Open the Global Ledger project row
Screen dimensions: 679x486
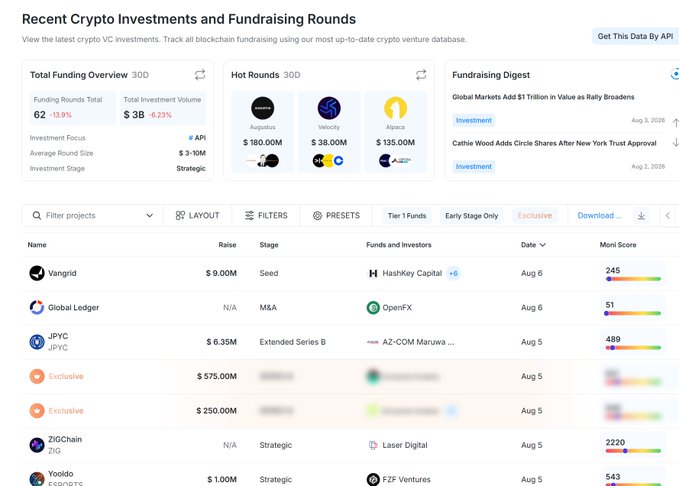click(x=350, y=308)
